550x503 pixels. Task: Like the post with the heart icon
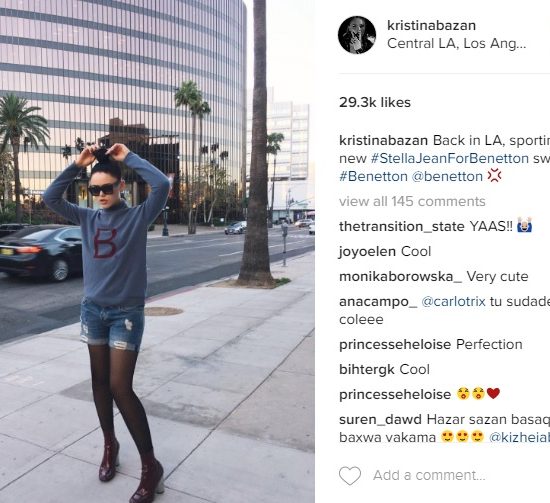coord(350,476)
